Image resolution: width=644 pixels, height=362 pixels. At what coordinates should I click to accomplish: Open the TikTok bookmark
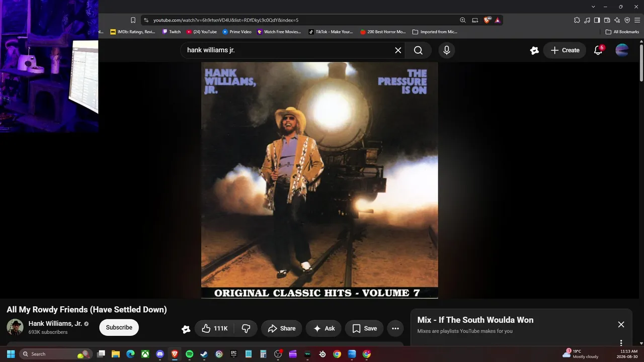pos(331,32)
